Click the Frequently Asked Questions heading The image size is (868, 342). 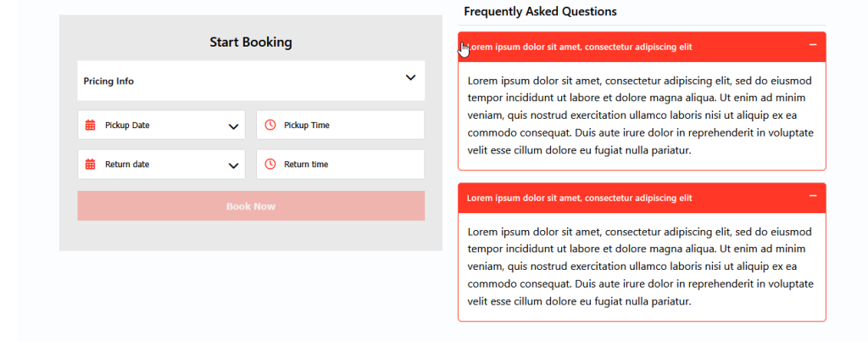coord(540,12)
